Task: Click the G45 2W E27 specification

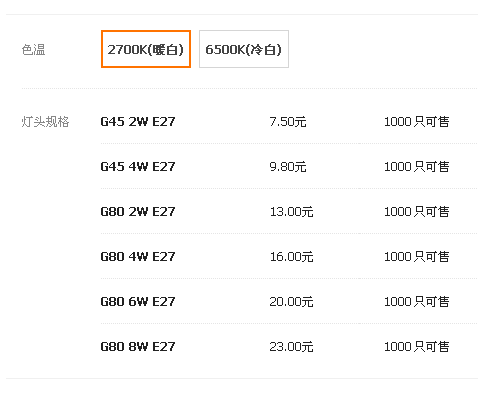Action: (x=138, y=122)
